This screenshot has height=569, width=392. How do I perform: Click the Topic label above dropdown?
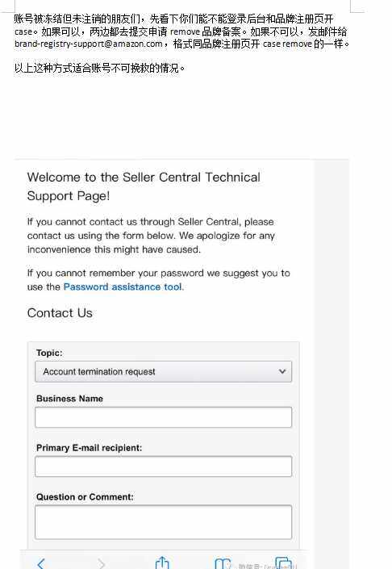pyautogui.click(x=49, y=353)
